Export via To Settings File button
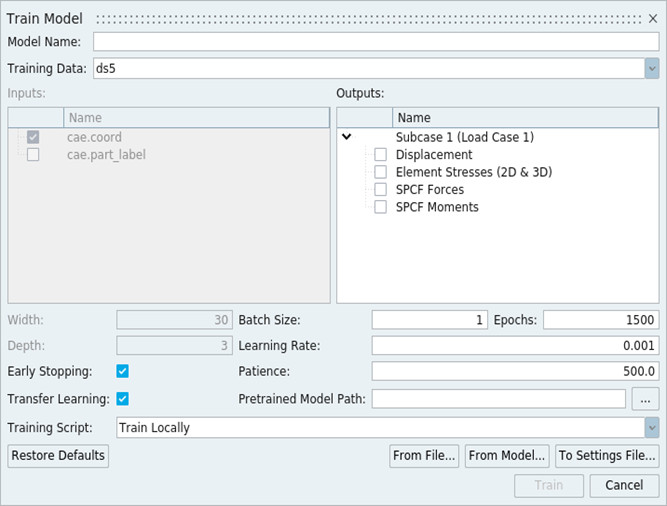The height and width of the screenshot is (506, 667). (607, 456)
